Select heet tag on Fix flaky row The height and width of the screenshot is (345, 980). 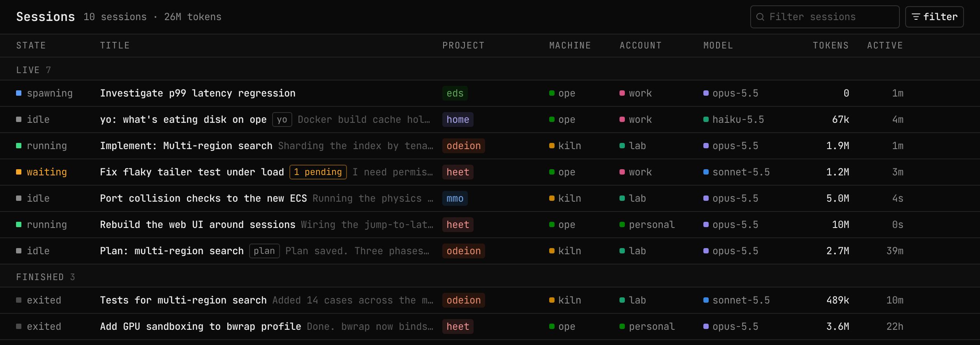click(x=458, y=172)
